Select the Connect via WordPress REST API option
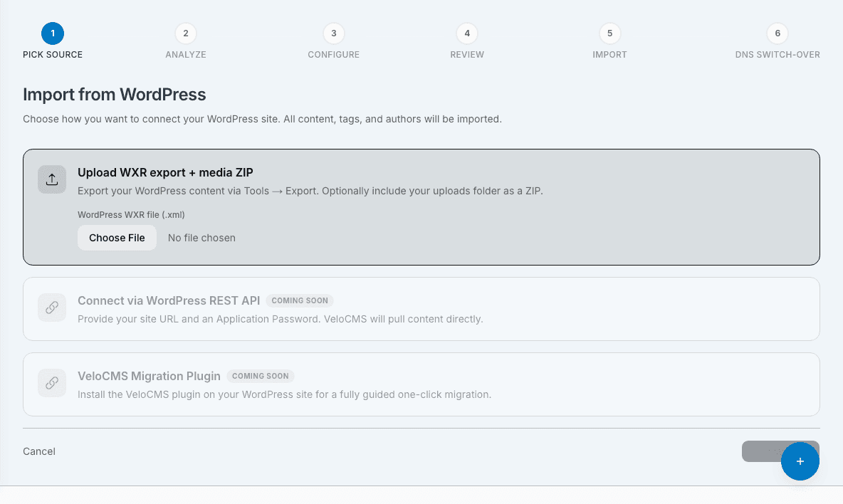This screenshot has height=504, width=843. pos(421,309)
